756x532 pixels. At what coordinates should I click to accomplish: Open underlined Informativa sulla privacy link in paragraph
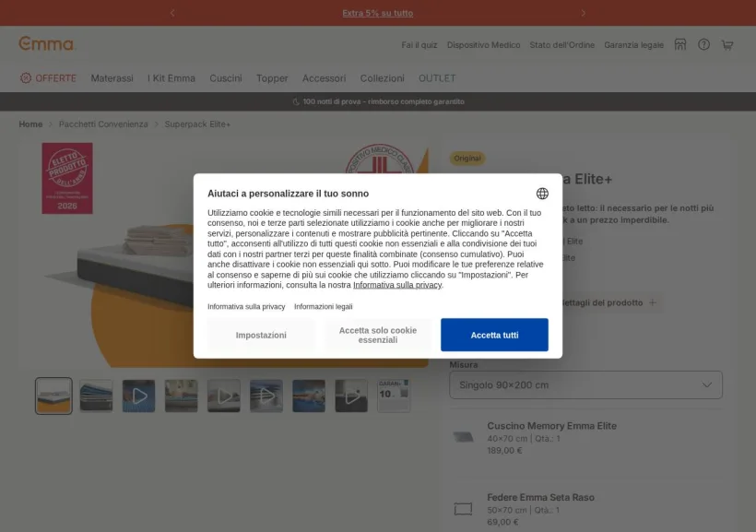click(397, 285)
